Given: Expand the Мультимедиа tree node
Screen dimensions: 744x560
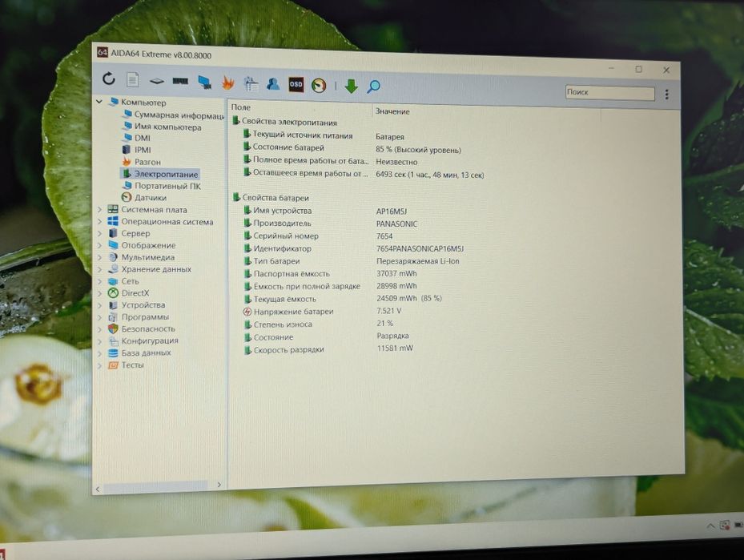Looking at the screenshot, I should pyautogui.click(x=99, y=257).
